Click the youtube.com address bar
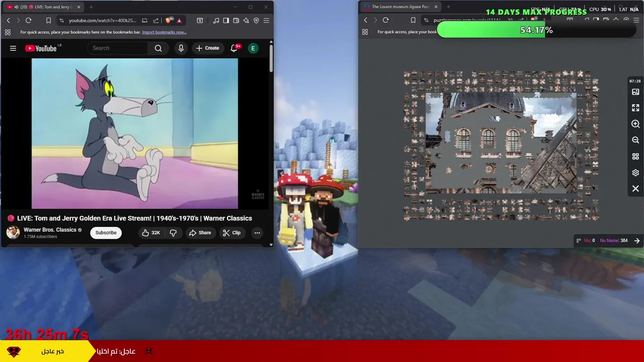This screenshot has height=362, width=644. [103, 20]
